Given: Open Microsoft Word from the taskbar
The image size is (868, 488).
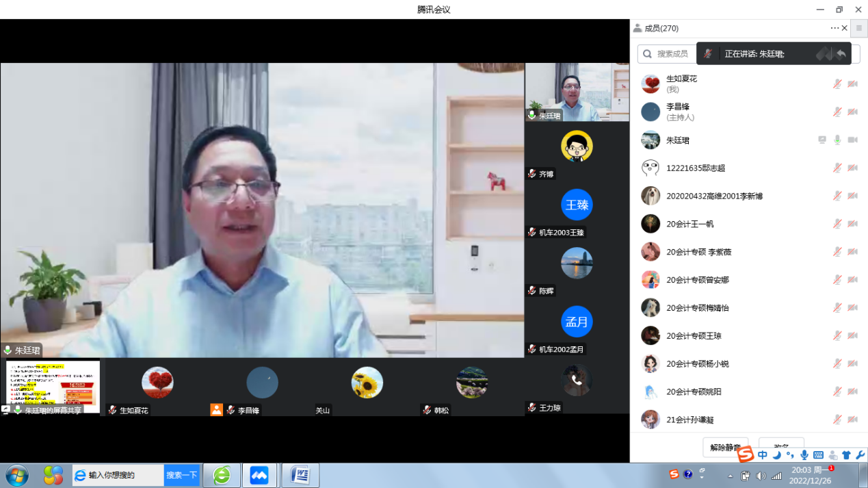Looking at the screenshot, I should click(300, 475).
